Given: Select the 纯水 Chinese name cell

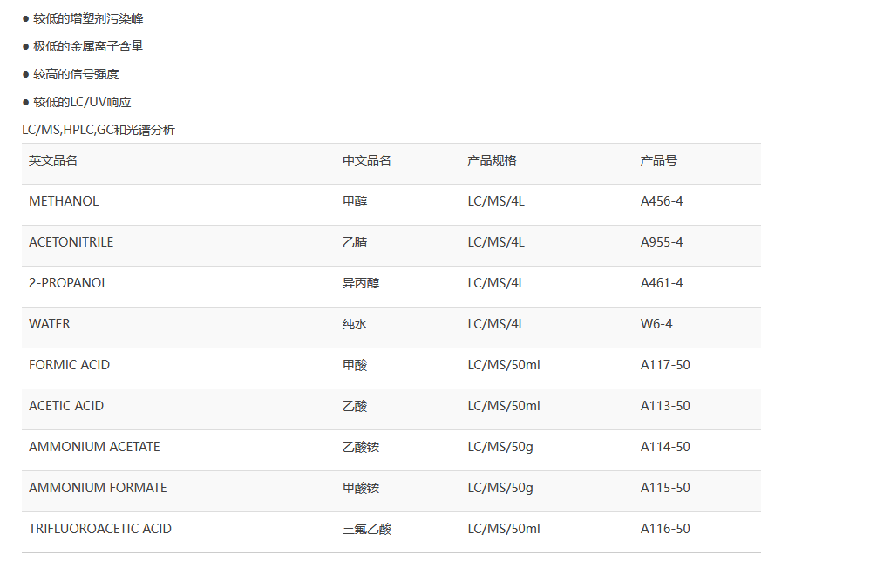Looking at the screenshot, I should [355, 324].
